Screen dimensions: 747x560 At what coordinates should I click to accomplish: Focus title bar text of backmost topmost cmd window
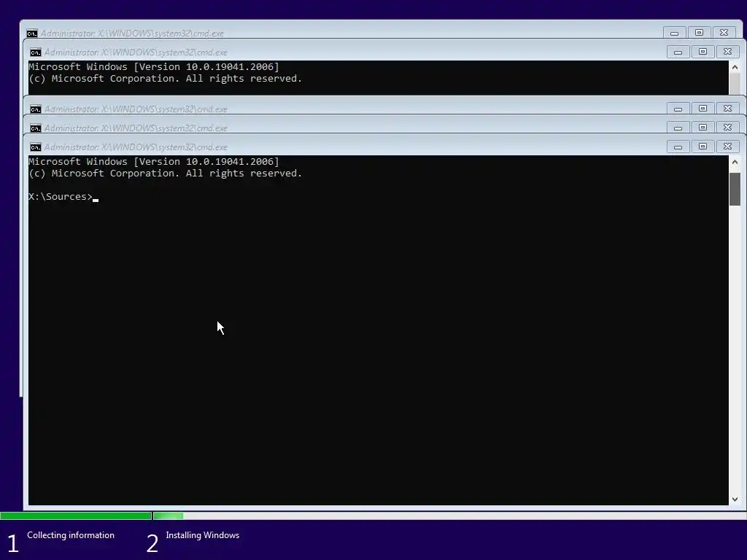(132, 34)
